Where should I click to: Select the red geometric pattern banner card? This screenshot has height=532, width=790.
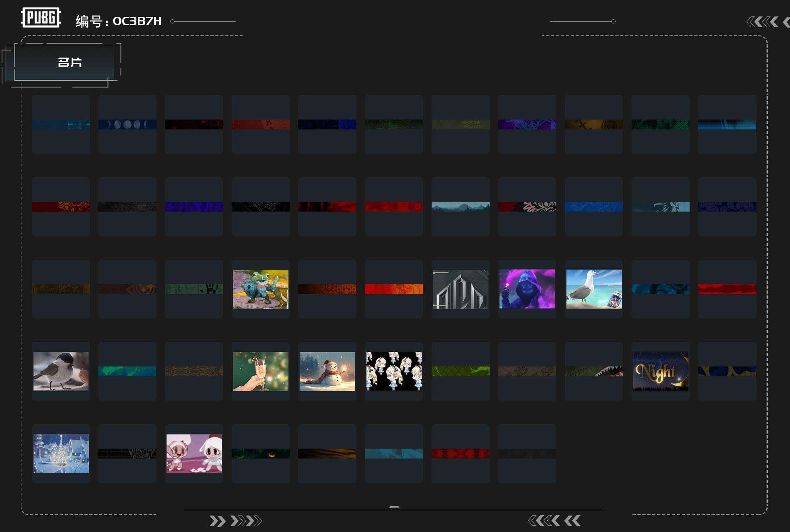(460, 453)
